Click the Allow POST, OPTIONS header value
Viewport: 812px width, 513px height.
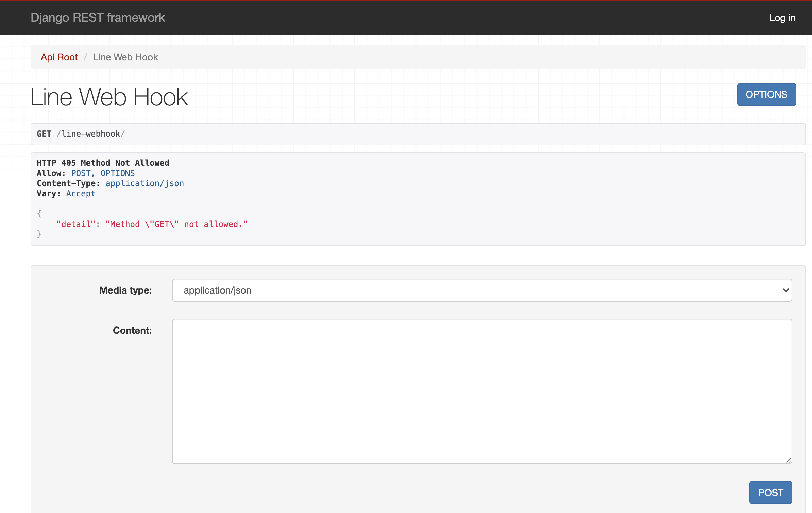point(103,173)
